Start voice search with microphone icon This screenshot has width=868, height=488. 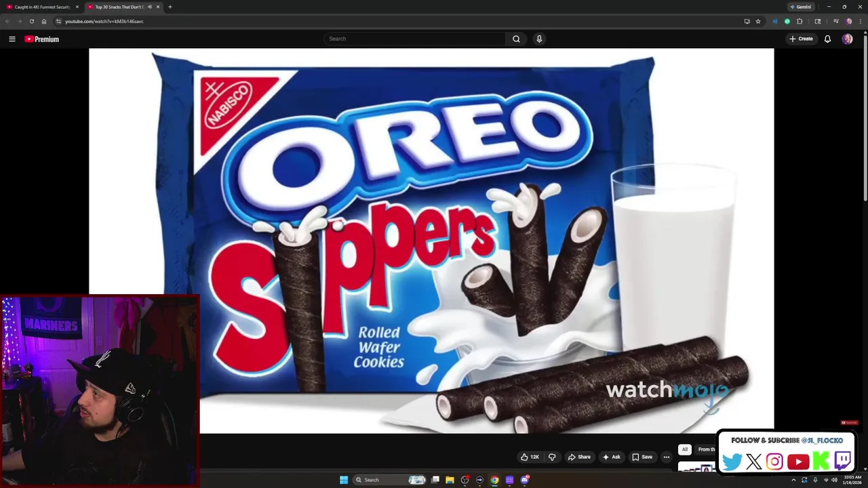click(539, 39)
